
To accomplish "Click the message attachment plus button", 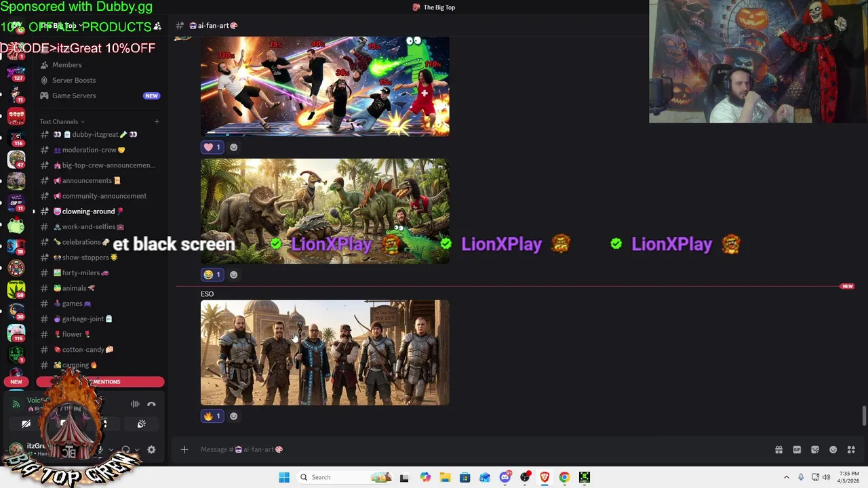I will pyautogui.click(x=184, y=449).
